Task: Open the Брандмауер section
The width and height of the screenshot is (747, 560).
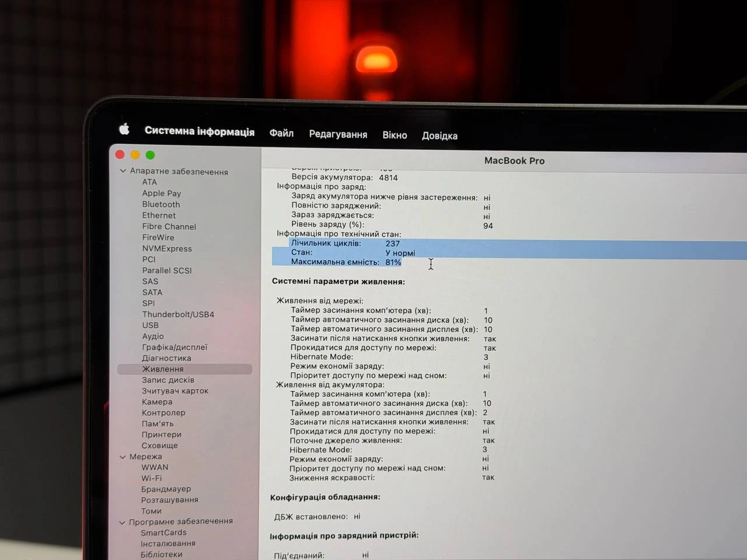Action: coord(166,489)
